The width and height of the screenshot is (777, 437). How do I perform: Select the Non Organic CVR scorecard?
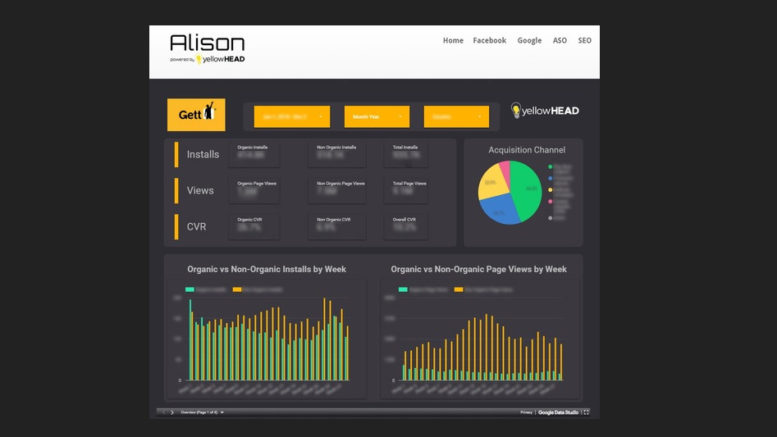click(x=337, y=226)
